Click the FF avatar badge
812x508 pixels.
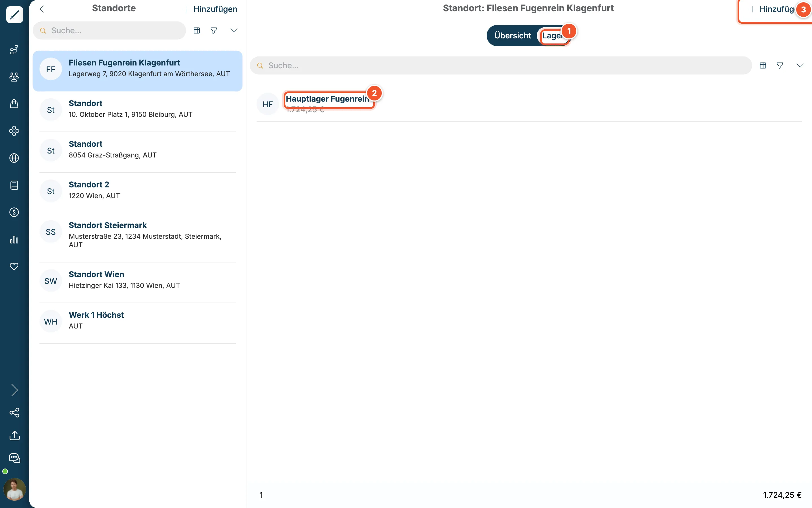[x=51, y=69]
